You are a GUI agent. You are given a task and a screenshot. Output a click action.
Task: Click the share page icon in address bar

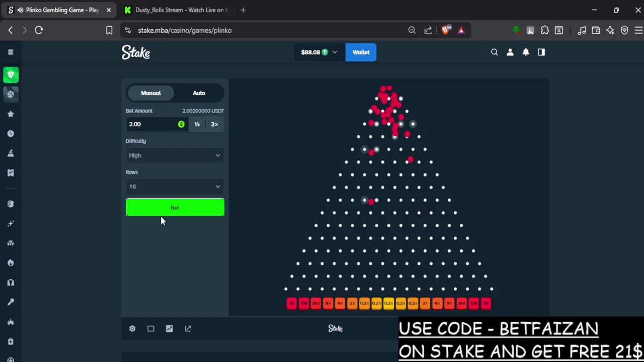[428, 30]
